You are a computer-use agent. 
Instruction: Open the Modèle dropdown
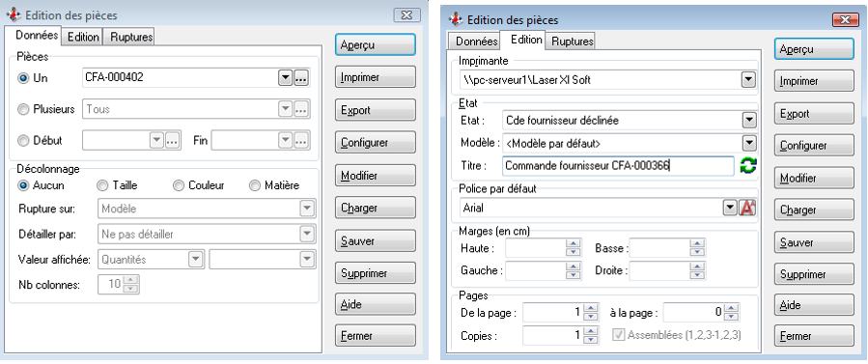pyautogui.click(x=748, y=143)
